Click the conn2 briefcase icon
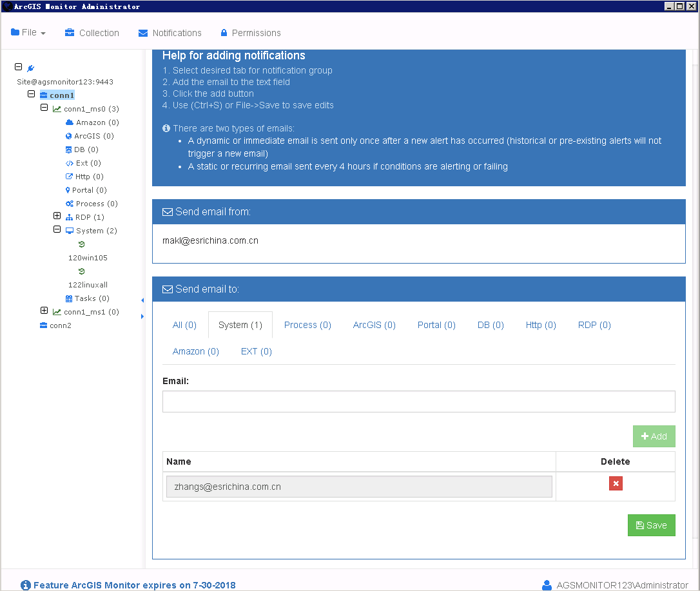Screen dimensions: 700x591 pyautogui.click(x=43, y=325)
